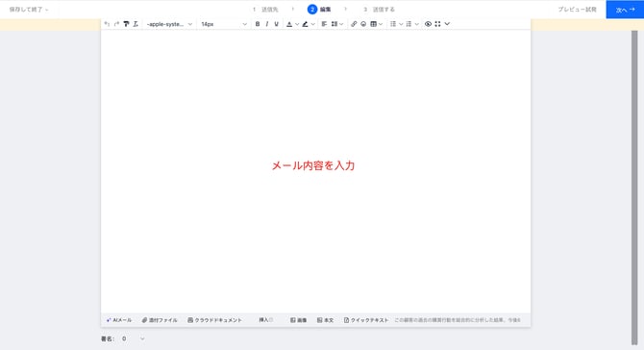Insert a table
644x350 pixels.
[373, 24]
